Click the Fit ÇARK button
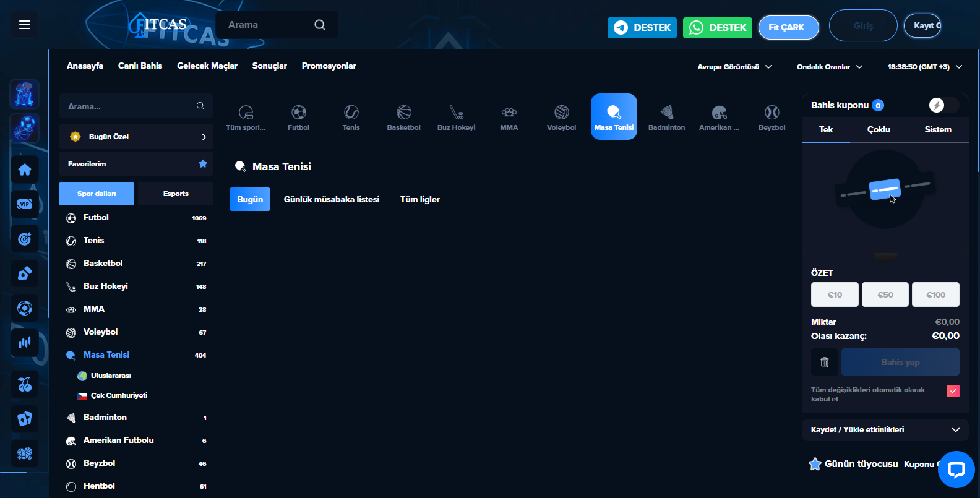 pyautogui.click(x=788, y=27)
